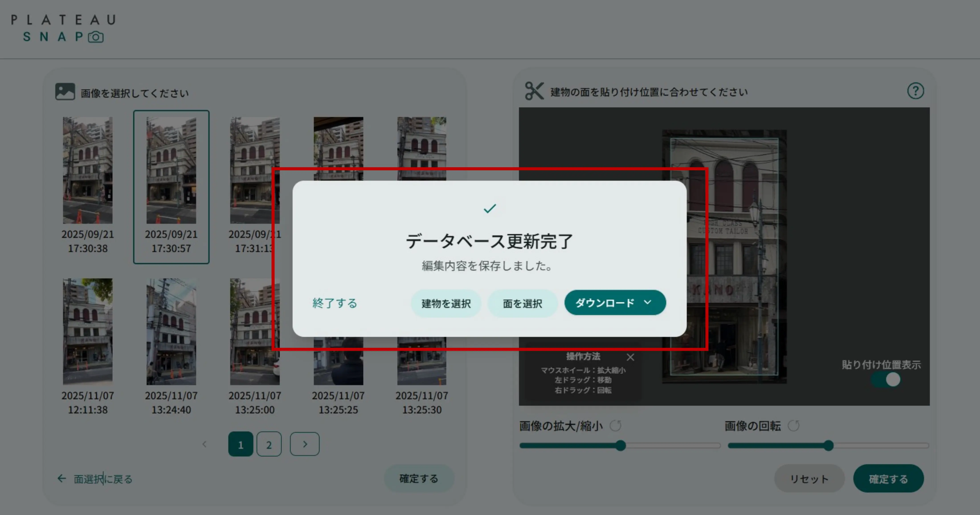
Task: Click 終了する link in dialog
Action: (335, 303)
